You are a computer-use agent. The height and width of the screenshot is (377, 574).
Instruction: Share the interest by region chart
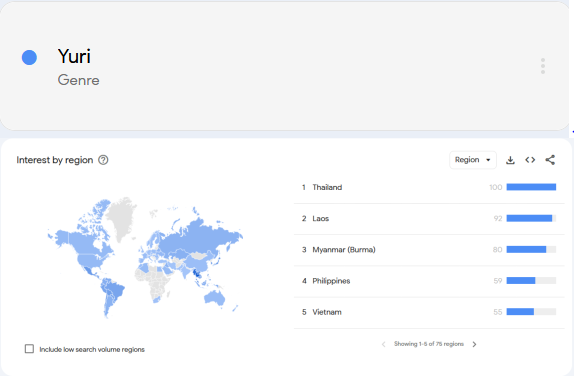pos(550,160)
